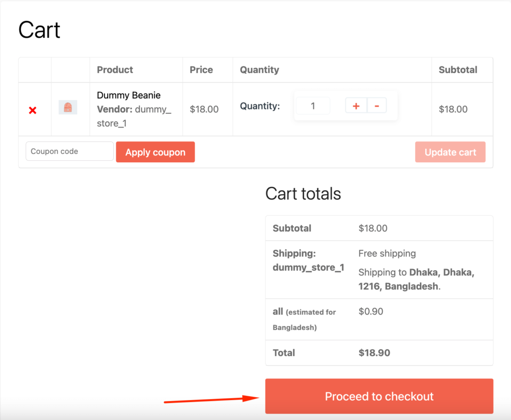Select the $0.90 tax value

point(371,312)
